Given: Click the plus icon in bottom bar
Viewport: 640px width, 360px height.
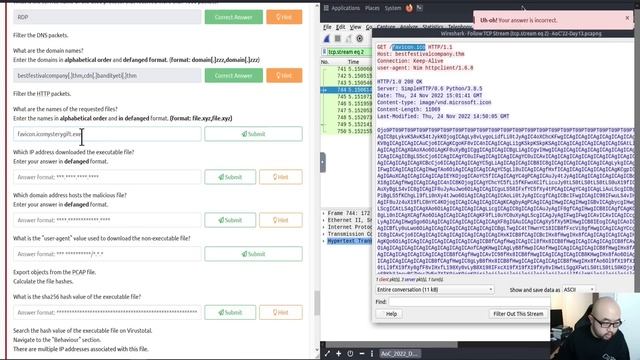Looking at the screenshot, I should pyautogui.click(x=338, y=353).
